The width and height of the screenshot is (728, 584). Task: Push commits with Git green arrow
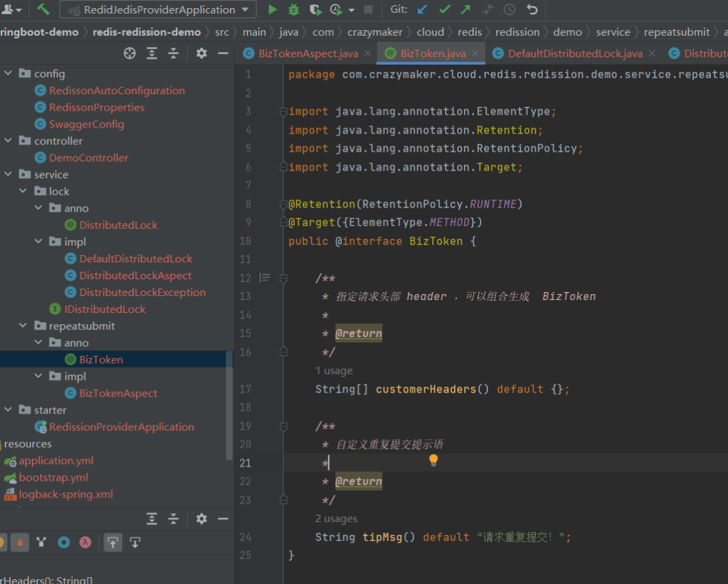point(466,9)
